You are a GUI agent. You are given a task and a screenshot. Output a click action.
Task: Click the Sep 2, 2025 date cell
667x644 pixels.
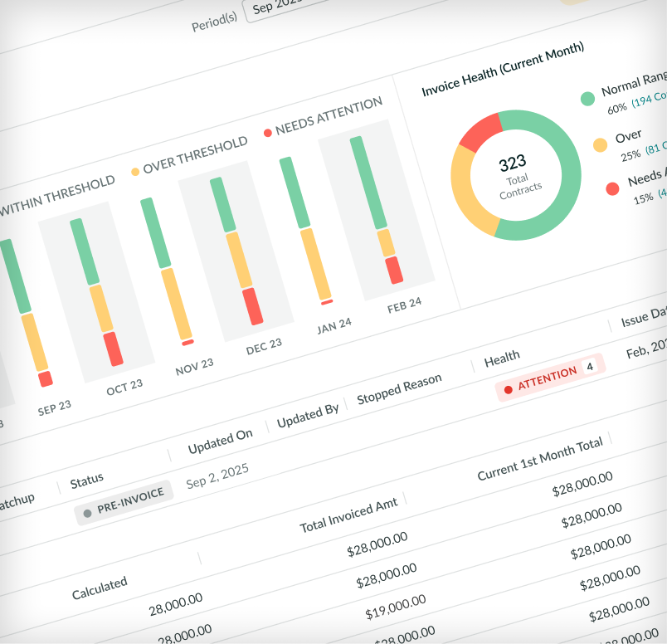217,476
